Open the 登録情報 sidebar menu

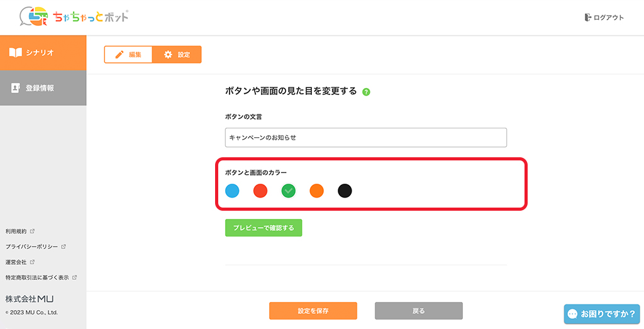43,88
